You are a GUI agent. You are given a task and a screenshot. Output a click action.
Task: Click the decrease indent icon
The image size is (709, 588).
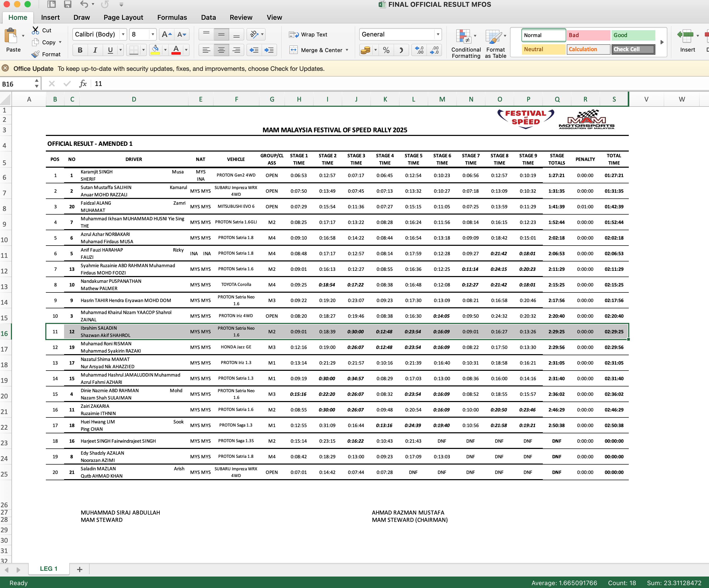click(x=254, y=50)
